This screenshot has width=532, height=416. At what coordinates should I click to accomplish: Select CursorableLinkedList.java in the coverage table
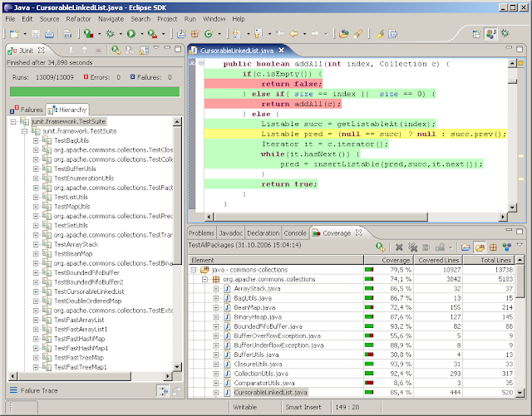pyautogui.click(x=270, y=393)
